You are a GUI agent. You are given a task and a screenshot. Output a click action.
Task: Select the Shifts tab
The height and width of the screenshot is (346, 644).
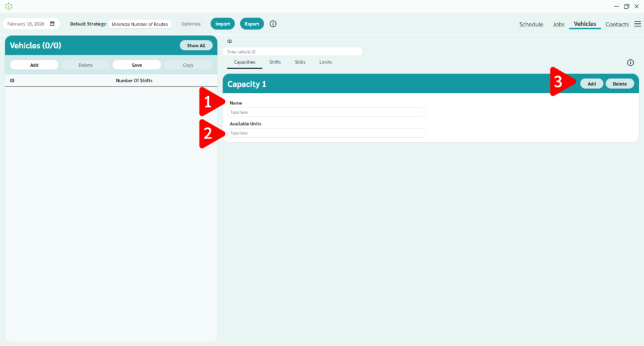click(x=275, y=62)
